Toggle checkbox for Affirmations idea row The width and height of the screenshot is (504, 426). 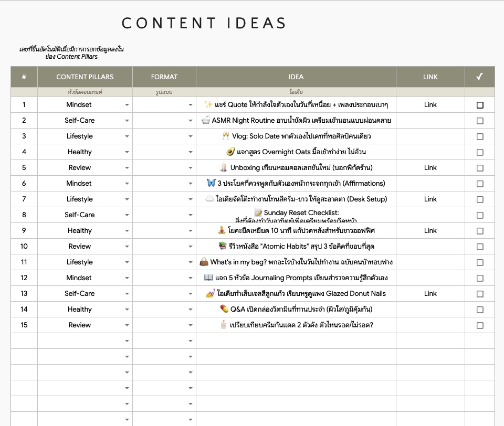[x=480, y=184]
